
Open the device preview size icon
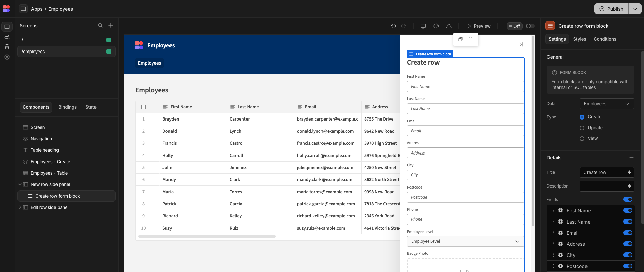click(423, 26)
